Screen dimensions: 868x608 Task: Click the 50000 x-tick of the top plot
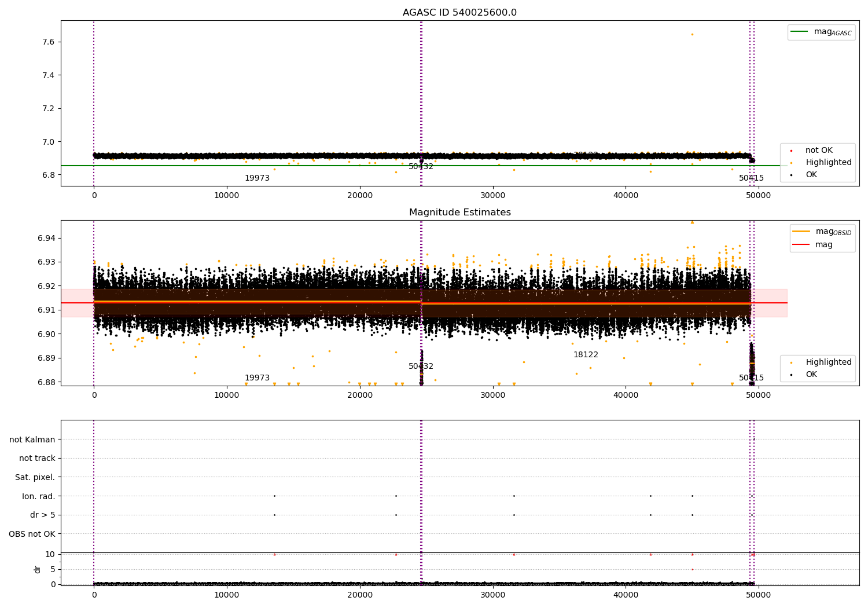[x=759, y=196]
